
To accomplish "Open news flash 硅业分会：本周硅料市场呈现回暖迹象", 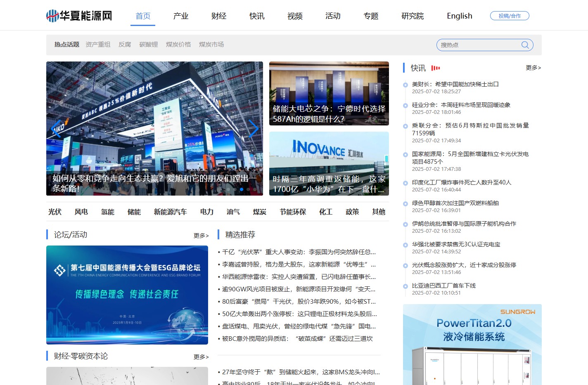I will (x=461, y=105).
